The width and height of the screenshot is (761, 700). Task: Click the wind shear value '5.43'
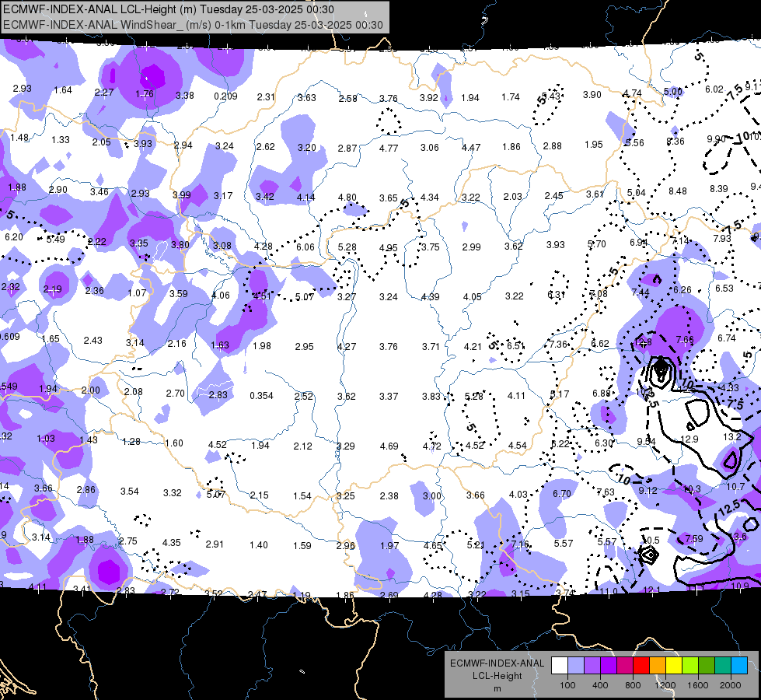(551, 96)
